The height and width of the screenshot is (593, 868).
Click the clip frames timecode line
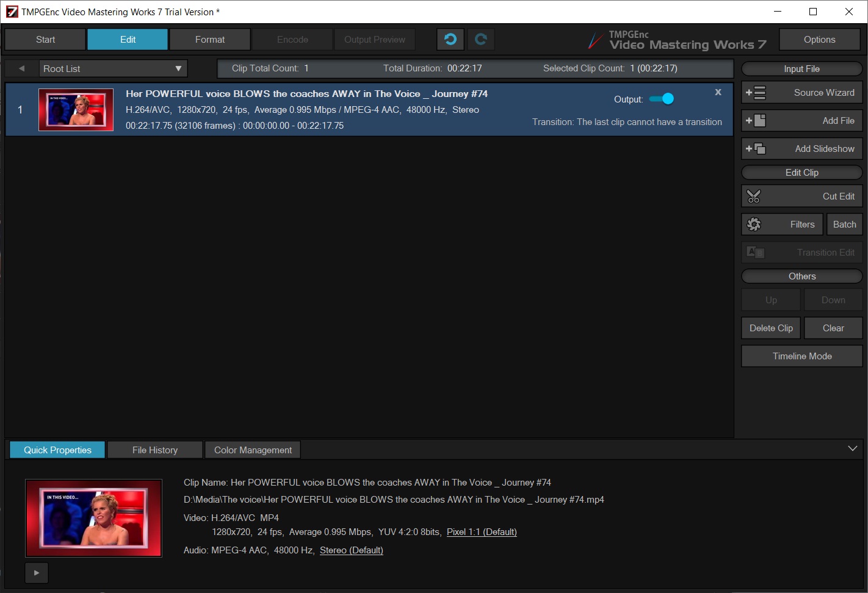234,126
